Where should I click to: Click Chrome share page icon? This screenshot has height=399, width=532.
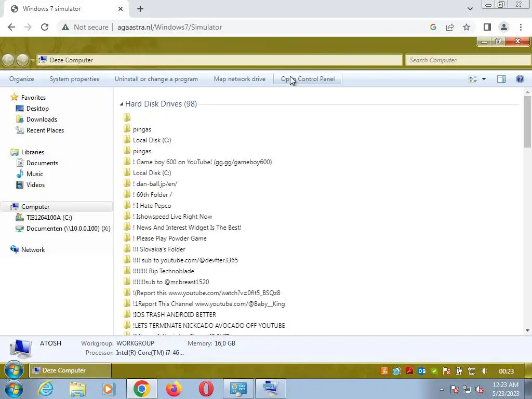click(x=450, y=27)
